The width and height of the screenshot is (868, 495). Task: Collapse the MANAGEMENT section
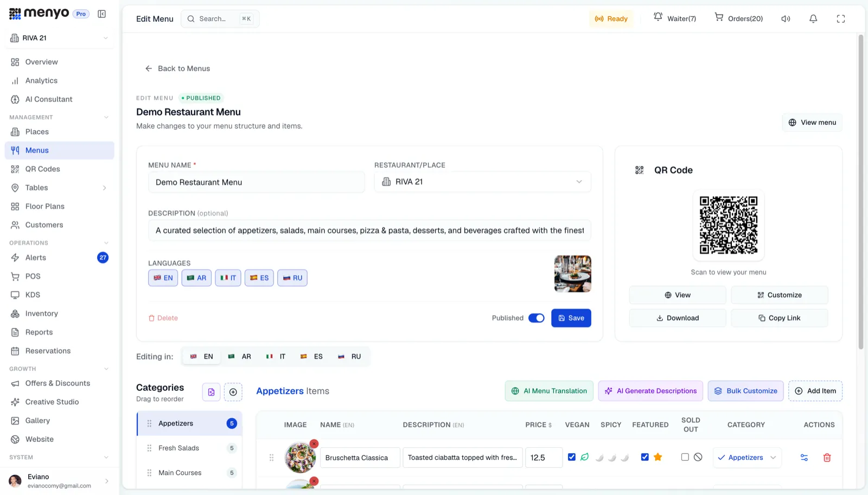pos(106,117)
